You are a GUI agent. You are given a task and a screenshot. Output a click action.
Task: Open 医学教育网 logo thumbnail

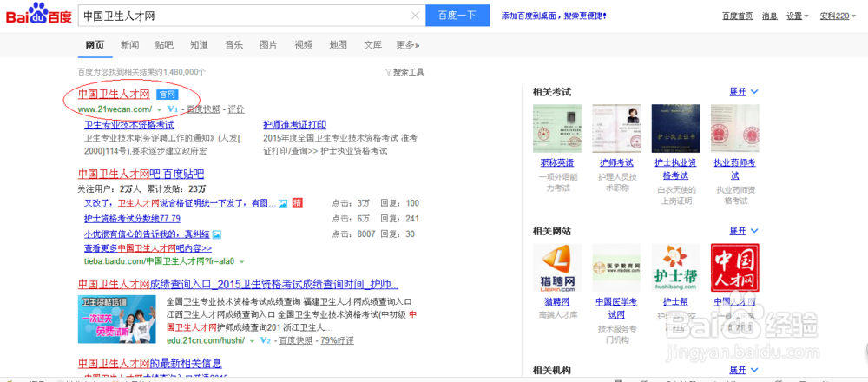616,267
